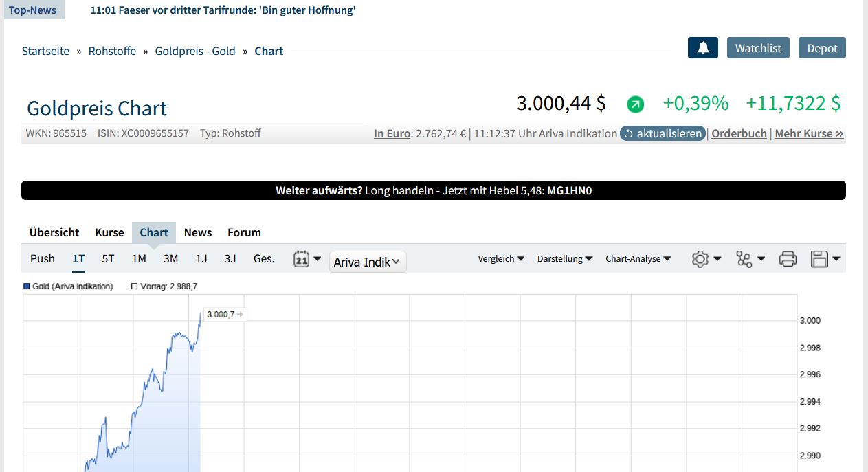Expand the Vergleich dropdown
The width and height of the screenshot is (868, 472).
tap(501, 259)
